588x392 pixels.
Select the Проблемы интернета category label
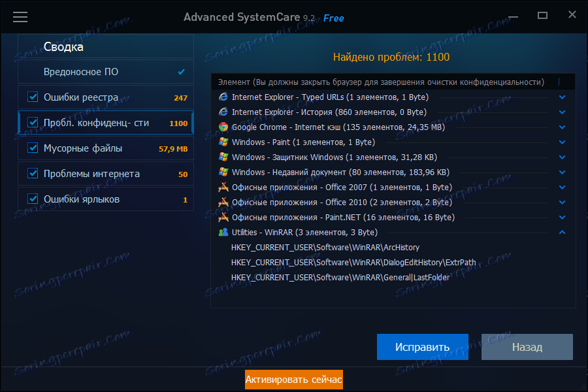coord(91,174)
